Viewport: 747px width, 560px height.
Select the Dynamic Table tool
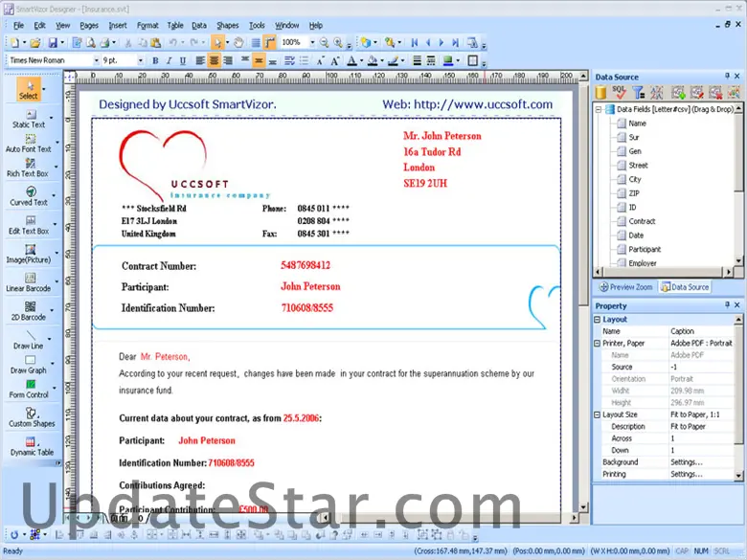tap(32, 446)
